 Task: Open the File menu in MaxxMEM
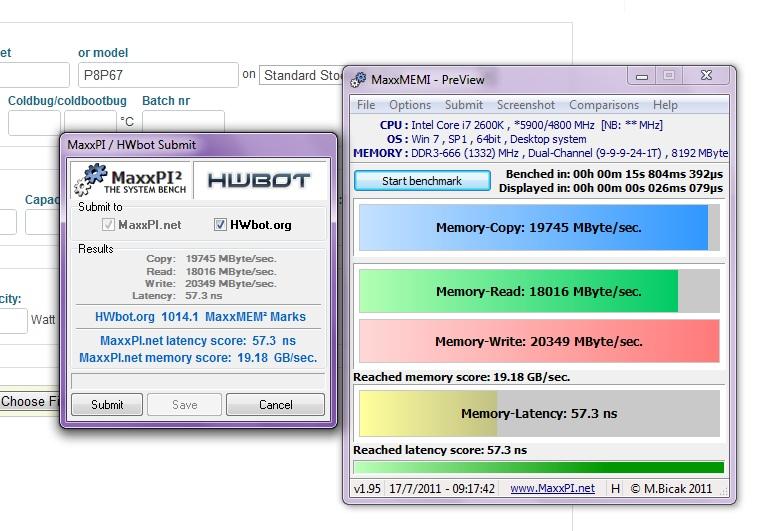pyautogui.click(x=366, y=105)
